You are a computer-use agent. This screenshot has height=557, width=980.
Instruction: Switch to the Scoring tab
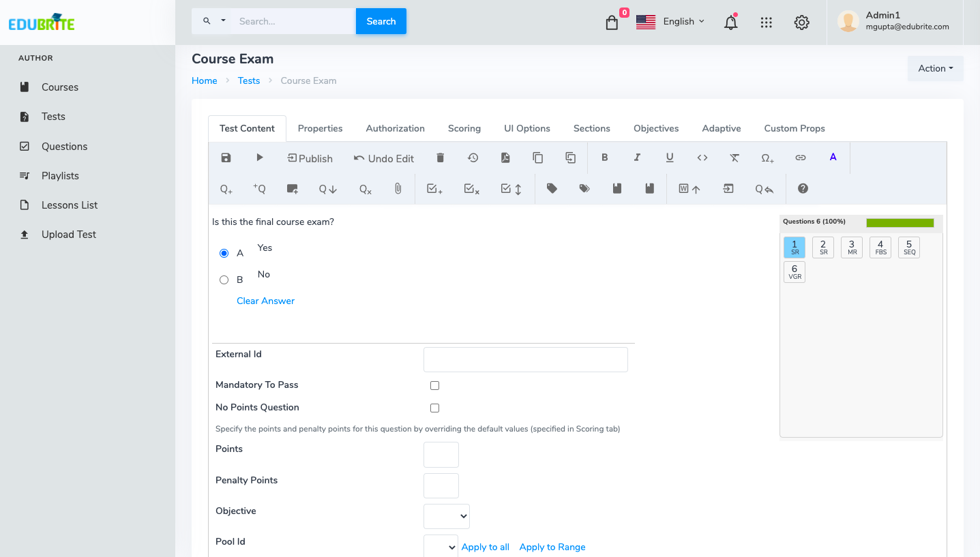(464, 128)
